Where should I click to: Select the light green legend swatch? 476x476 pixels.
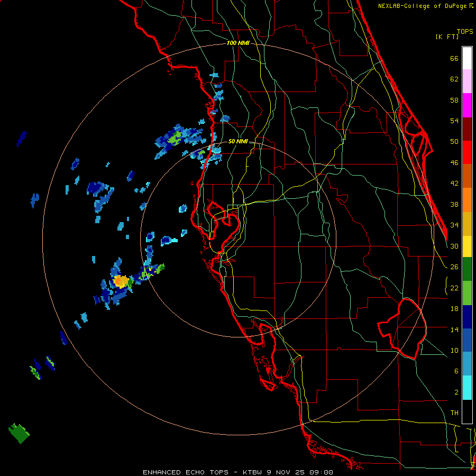coord(467,293)
